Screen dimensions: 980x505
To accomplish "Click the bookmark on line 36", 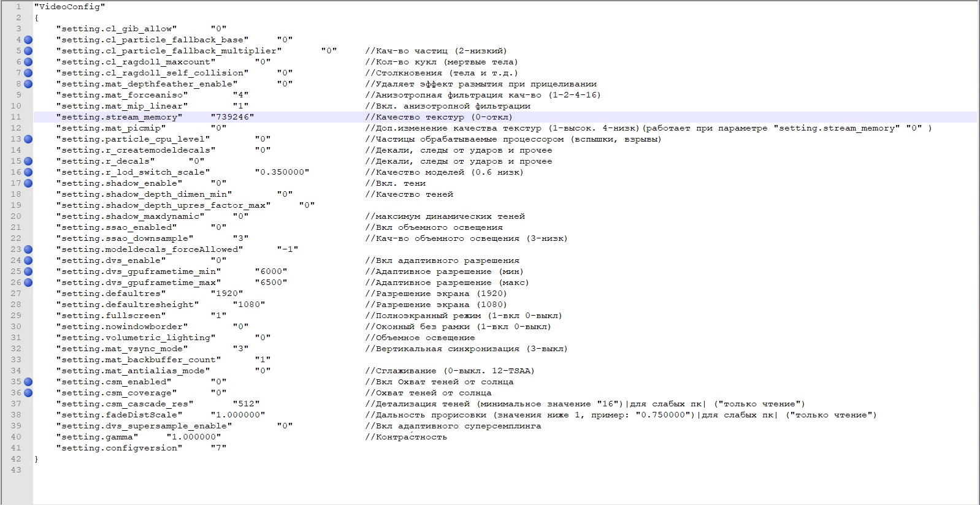I will pyautogui.click(x=28, y=393).
